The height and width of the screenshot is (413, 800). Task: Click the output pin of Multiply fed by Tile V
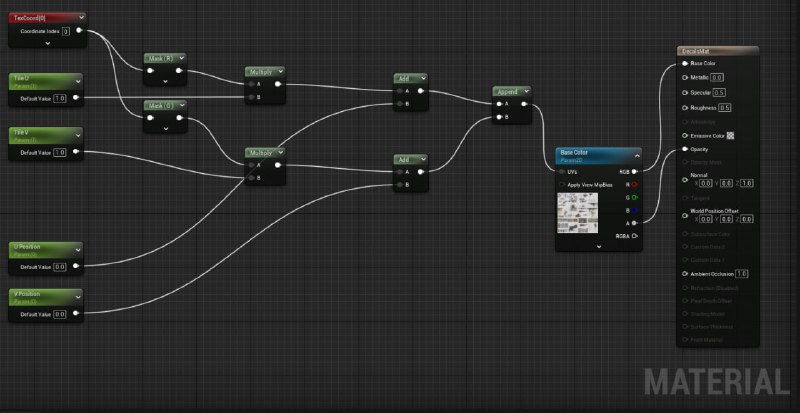tap(278, 165)
